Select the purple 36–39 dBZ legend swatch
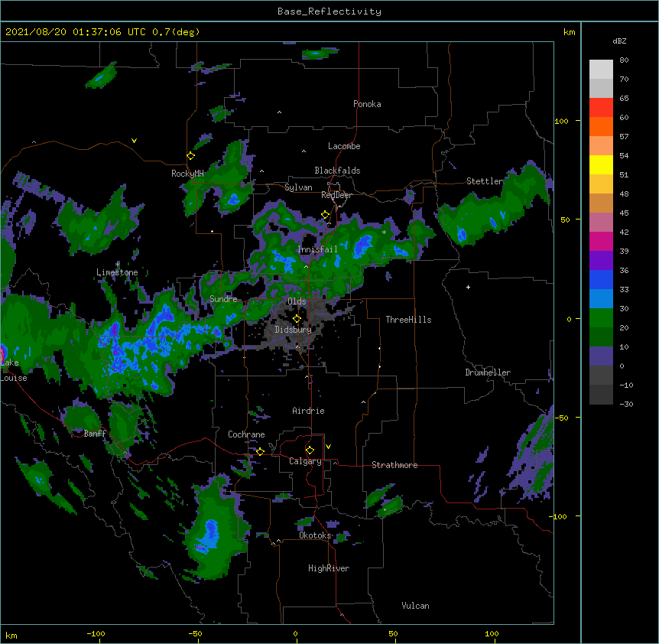 click(x=601, y=261)
